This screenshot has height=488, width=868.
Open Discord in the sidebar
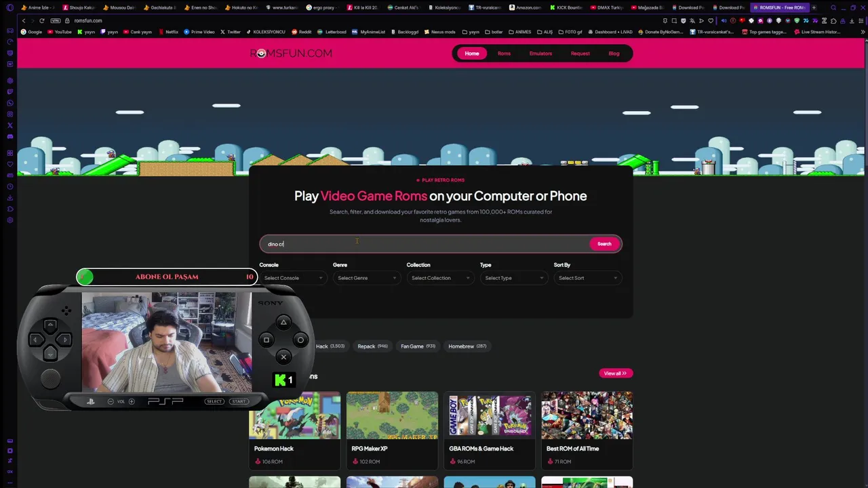point(9,136)
